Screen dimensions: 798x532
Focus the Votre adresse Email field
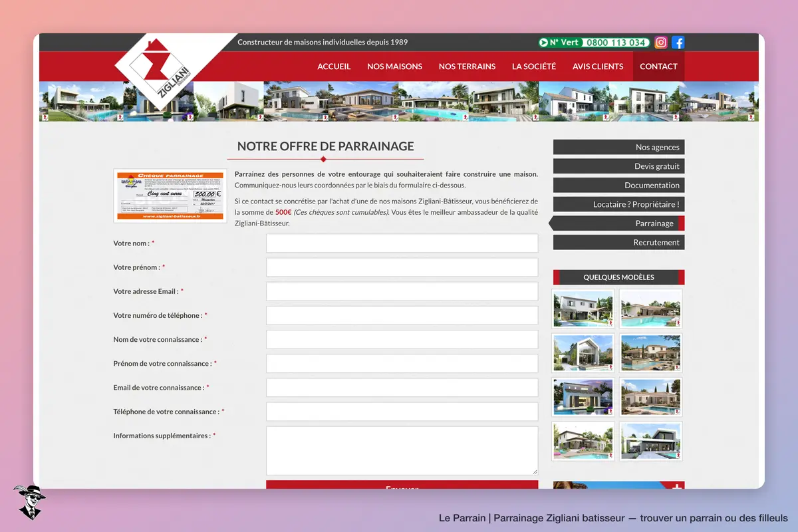402,291
